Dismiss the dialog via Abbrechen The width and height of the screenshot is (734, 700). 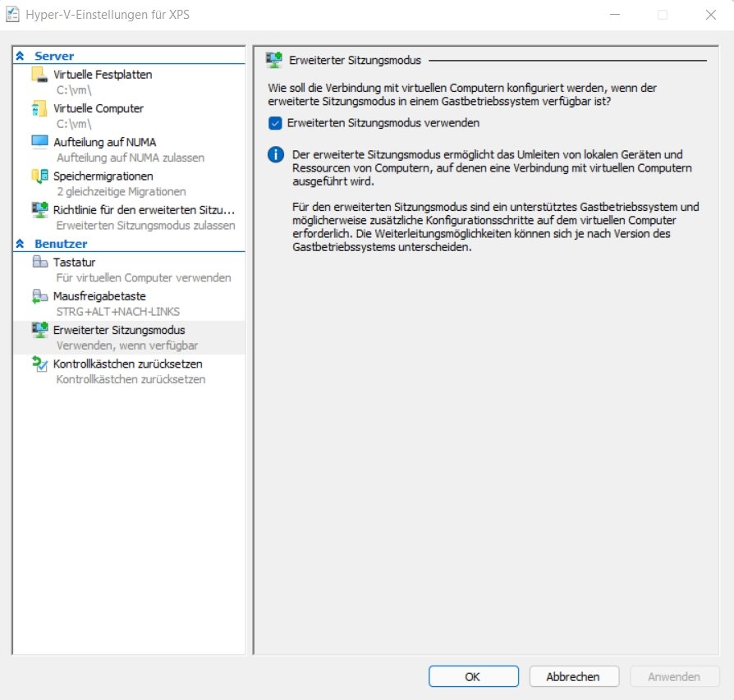coord(574,675)
